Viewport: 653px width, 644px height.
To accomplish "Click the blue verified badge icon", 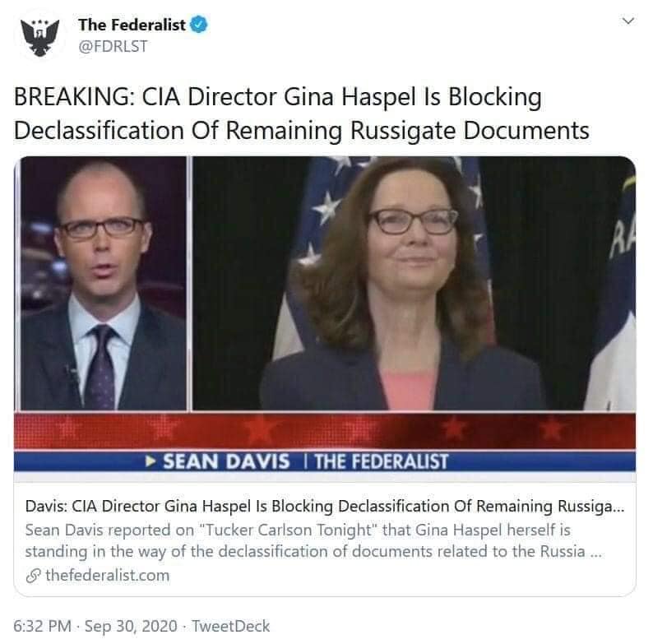I will [199, 24].
